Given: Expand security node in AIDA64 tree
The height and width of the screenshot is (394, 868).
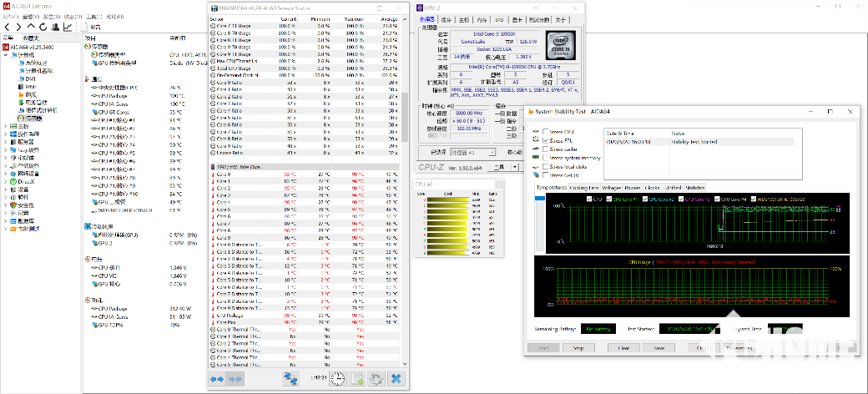Looking at the screenshot, I should pyautogui.click(x=6, y=205).
